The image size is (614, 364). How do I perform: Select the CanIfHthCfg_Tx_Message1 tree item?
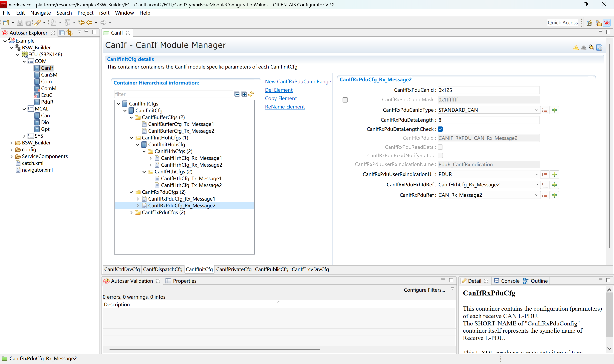[x=191, y=179]
